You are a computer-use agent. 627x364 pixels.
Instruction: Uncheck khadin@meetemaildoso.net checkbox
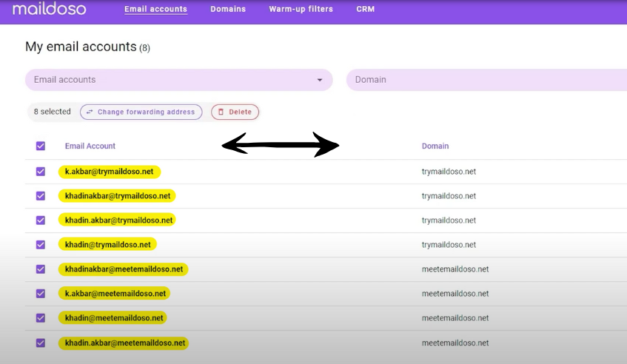coord(41,317)
